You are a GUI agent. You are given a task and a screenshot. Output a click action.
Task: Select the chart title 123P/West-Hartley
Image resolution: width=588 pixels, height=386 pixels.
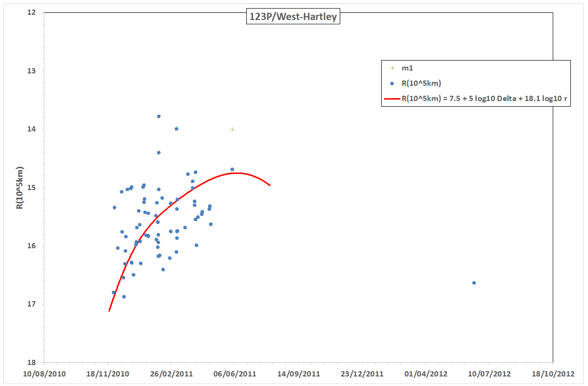coord(294,18)
